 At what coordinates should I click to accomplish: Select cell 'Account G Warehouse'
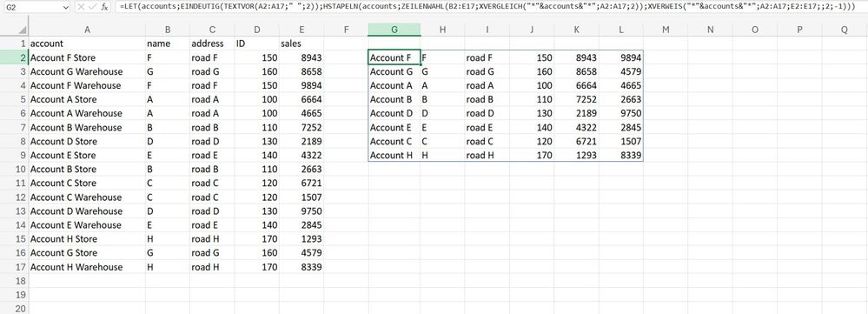point(87,71)
